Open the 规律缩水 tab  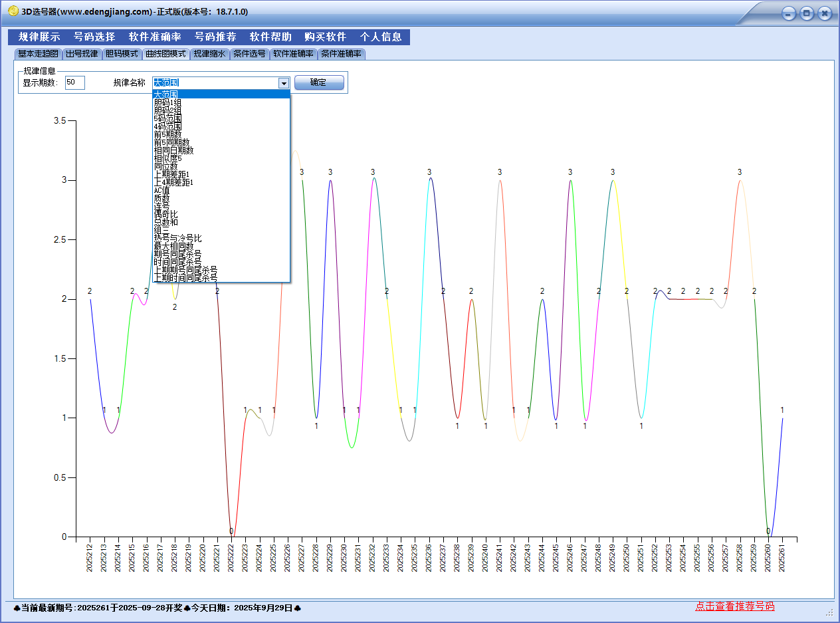click(x=209, y=54)
